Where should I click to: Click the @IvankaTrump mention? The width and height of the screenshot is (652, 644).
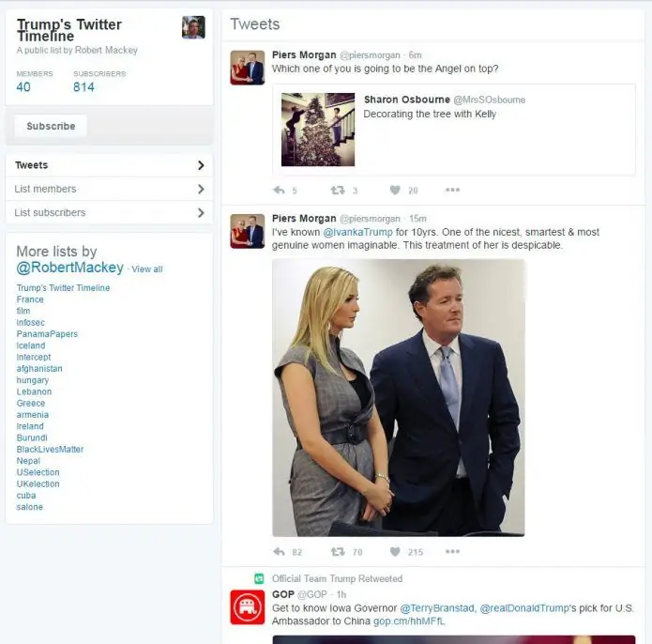tap(357, 232)
